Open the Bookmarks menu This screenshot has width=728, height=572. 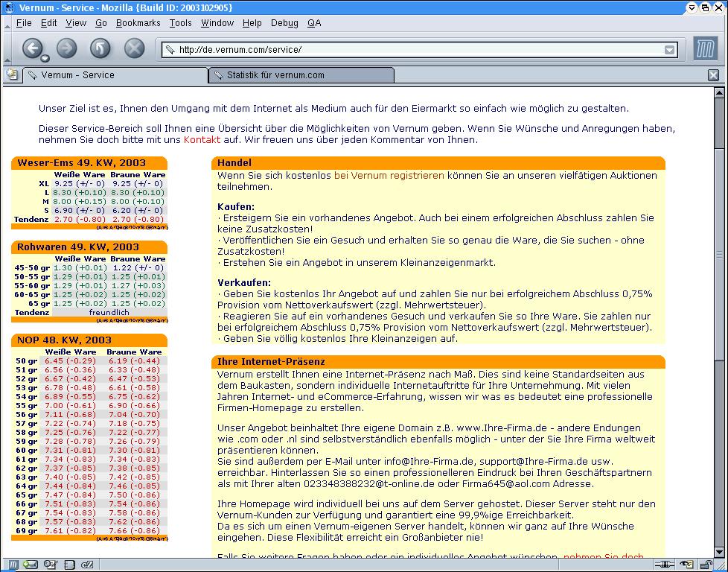138,23
